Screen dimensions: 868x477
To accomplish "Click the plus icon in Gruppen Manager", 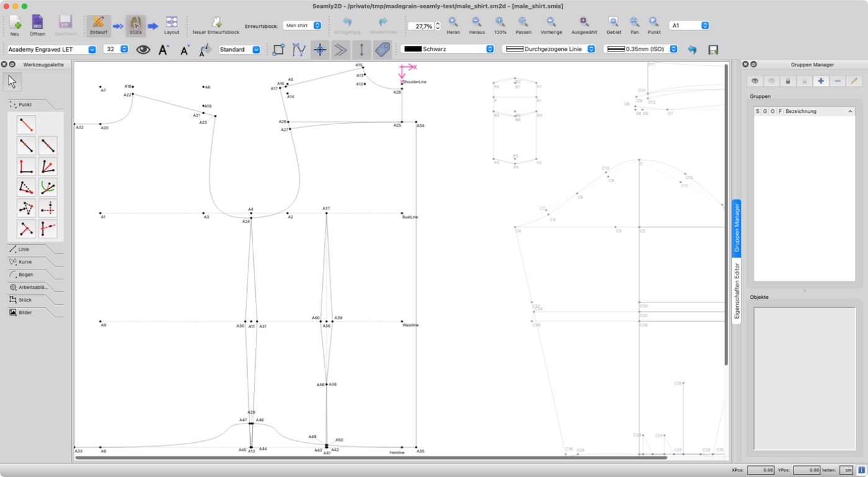I will [x=821, y=81].
